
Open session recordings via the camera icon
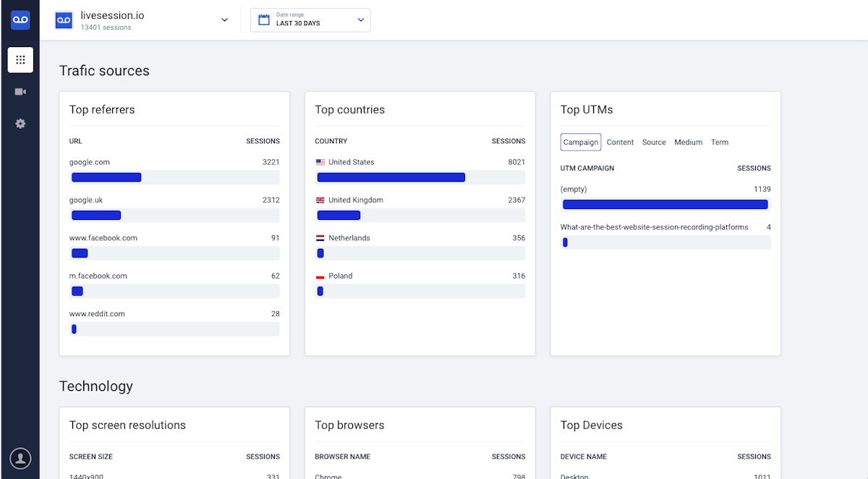point(20,92)
